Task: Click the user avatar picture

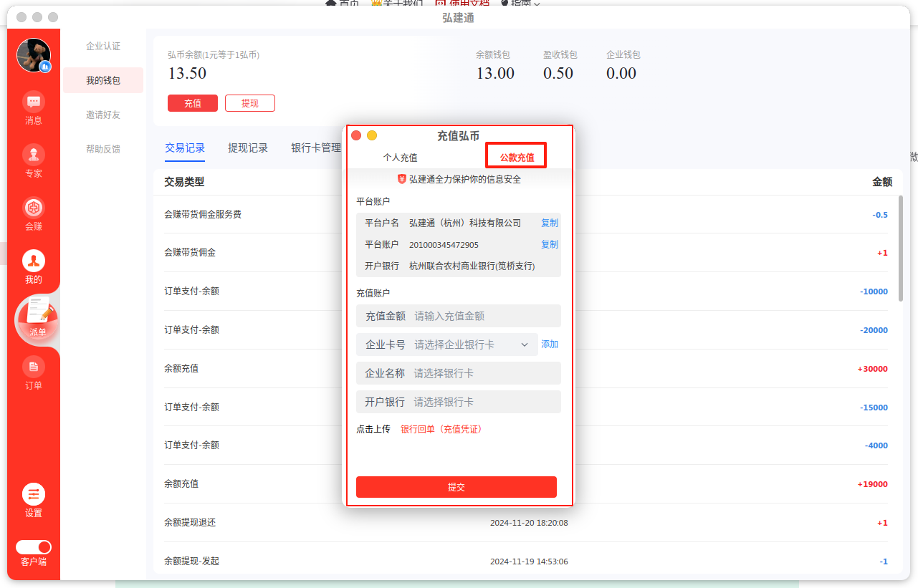Action: click(x=34, y=55)
